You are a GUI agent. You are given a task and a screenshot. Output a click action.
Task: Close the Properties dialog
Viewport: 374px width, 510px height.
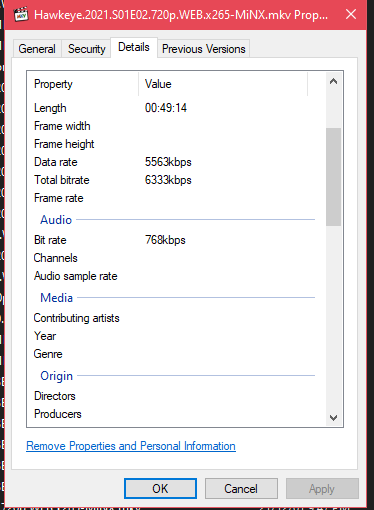[x=351, y=14]
